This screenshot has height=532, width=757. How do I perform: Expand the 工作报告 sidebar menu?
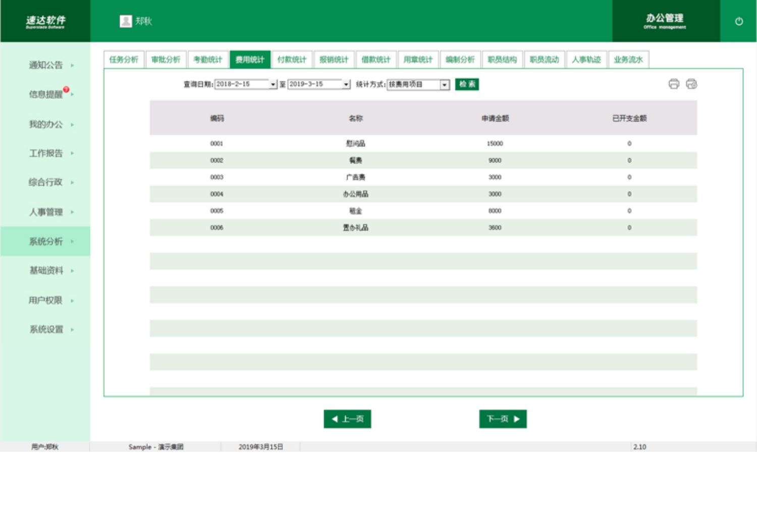(45, 153)
